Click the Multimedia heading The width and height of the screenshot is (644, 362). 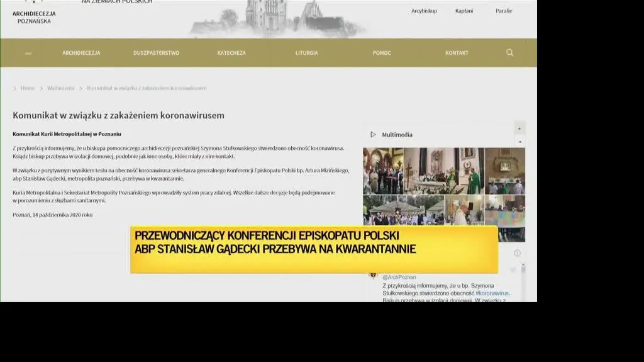pyautogui.click(x=397, y=135)
